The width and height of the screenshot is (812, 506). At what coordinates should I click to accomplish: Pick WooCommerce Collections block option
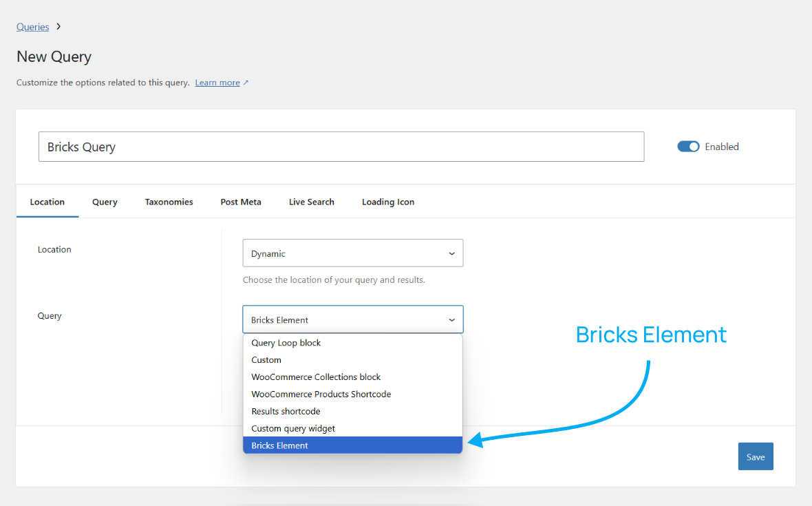tap(352, 377)
